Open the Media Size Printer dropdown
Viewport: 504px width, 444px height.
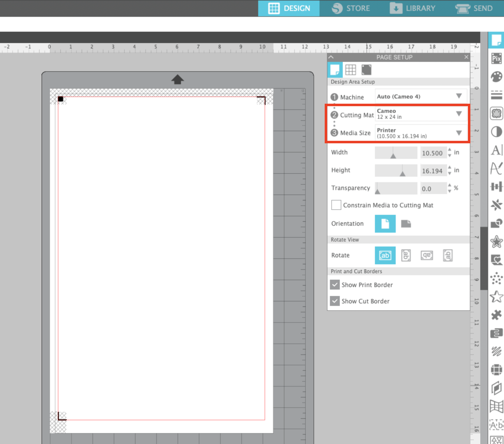coord(421,133)
